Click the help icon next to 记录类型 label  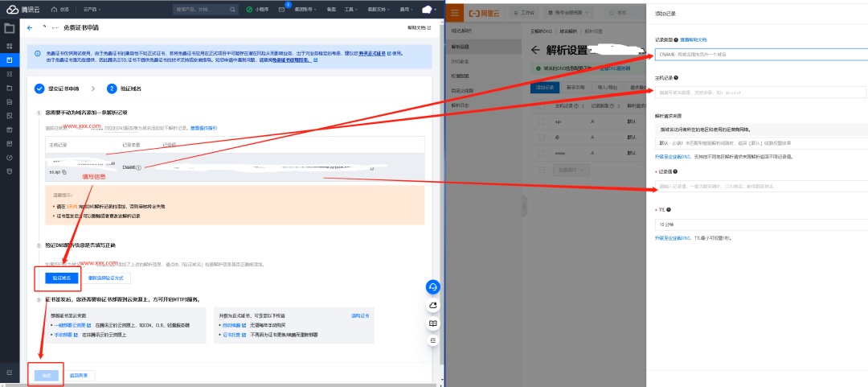pos(676,40)
